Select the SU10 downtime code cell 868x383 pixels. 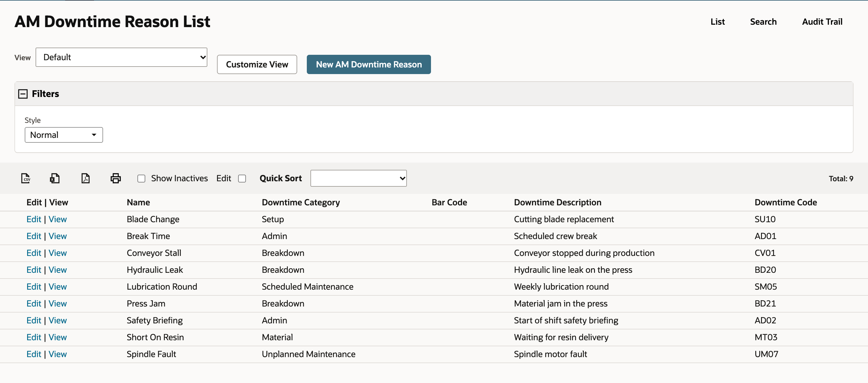pyautogui.click(x=765, y=220)
